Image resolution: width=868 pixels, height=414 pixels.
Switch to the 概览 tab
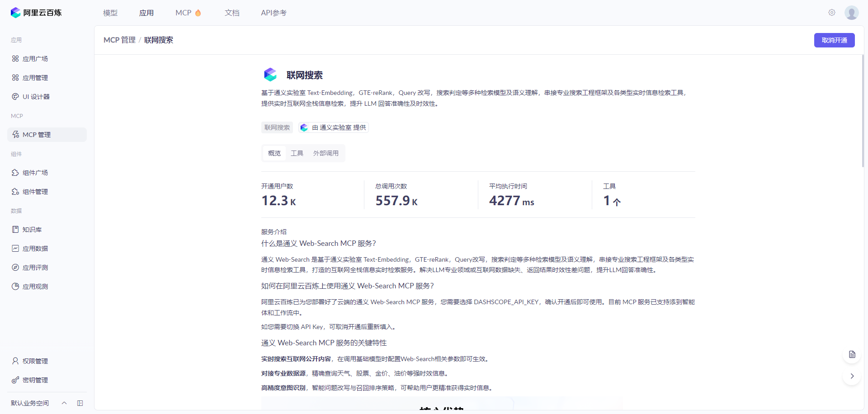(x=274, y=153)
